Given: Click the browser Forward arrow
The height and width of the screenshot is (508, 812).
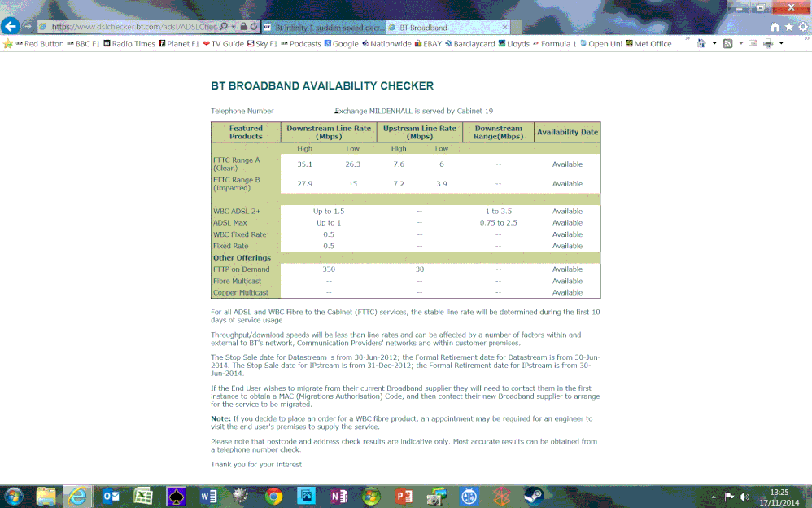Looking at the screenshot, I should 28,26.
